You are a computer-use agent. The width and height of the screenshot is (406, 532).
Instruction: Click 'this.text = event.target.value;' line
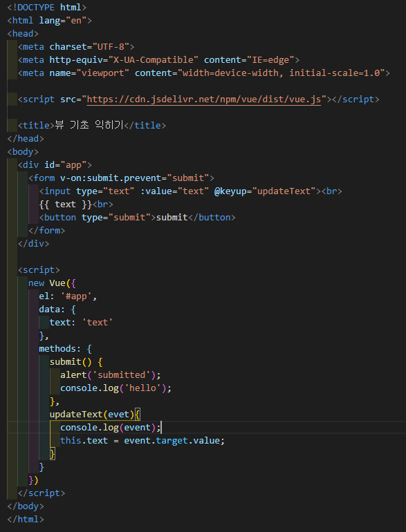(142, 441)
